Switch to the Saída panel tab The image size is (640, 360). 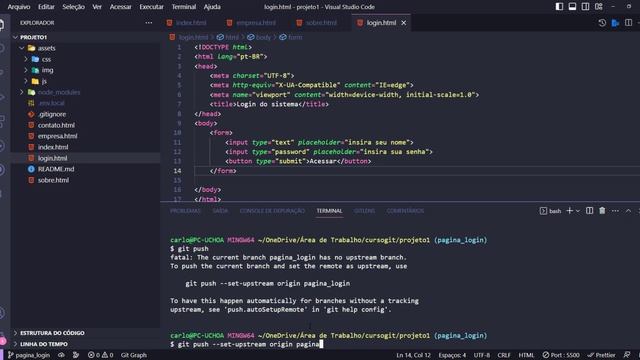(x=220, y=211)
